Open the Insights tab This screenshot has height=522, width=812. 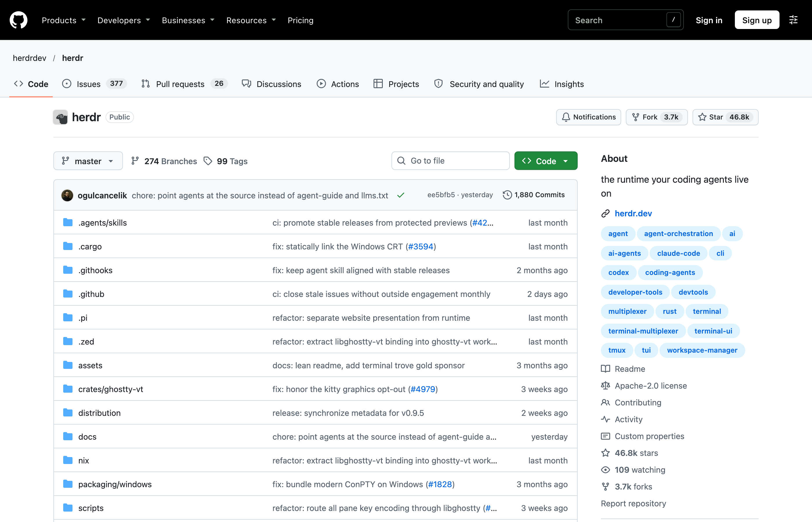point(561,84)
